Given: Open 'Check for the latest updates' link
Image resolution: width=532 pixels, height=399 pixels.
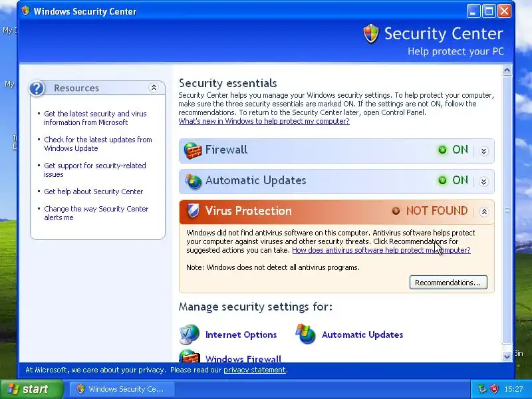Looking at the screenshot, I should [98, 144].
